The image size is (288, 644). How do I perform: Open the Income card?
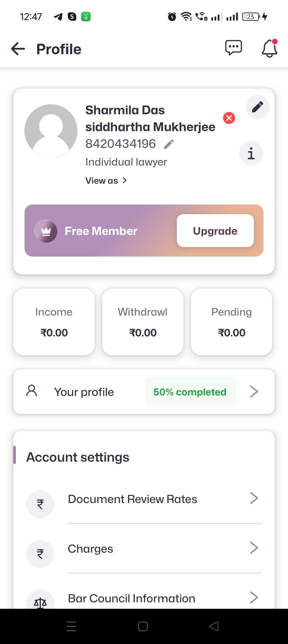pyautogui.click(x=54, y=322)
